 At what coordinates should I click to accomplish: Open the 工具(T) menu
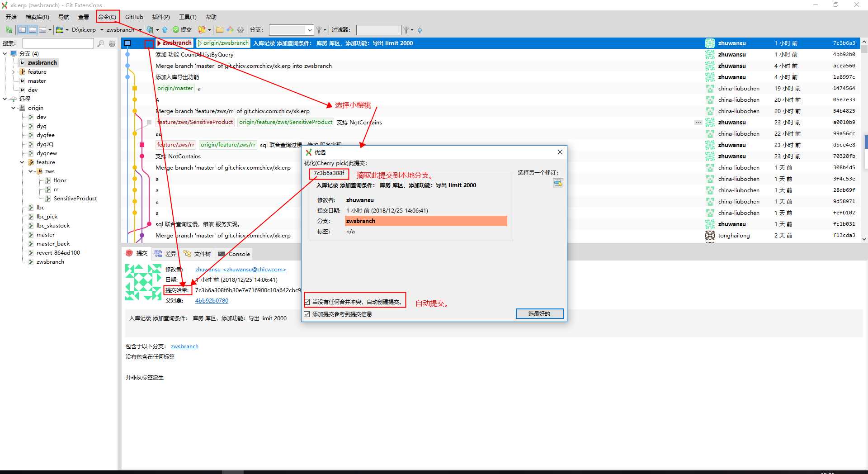[x=188, y=17]
